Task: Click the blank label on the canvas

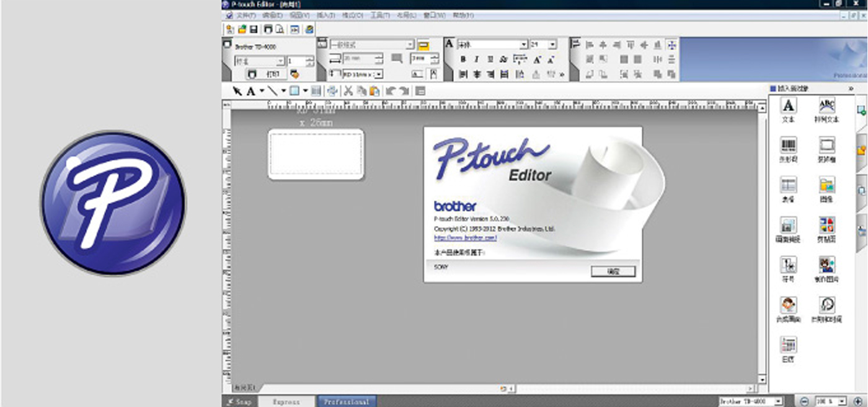Action: point(316,154)
